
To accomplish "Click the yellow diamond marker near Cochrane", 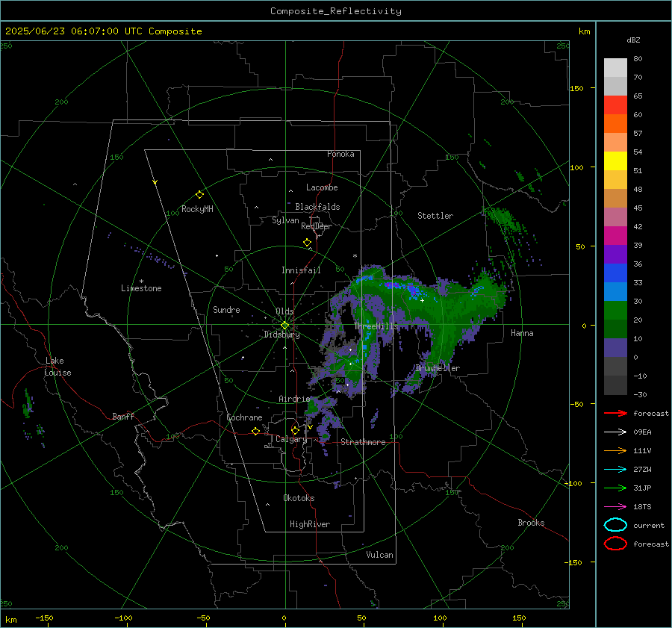I will coord(255,432).
